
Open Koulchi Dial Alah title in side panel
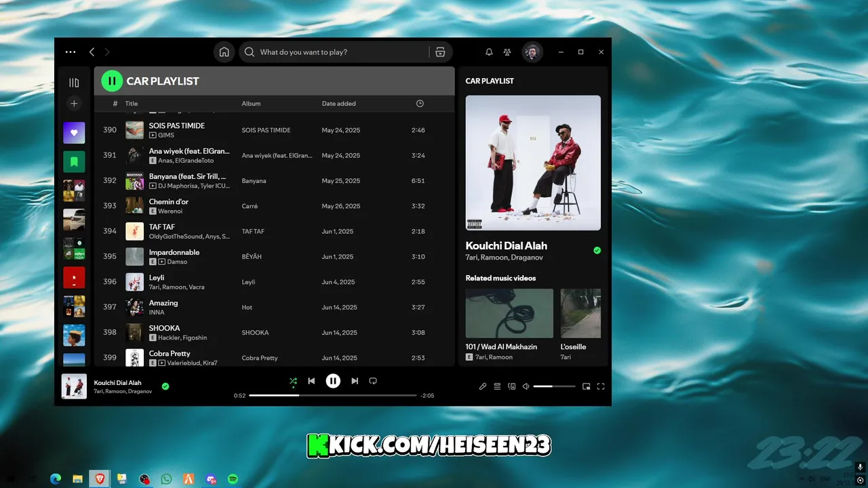[x=506, y=246]
